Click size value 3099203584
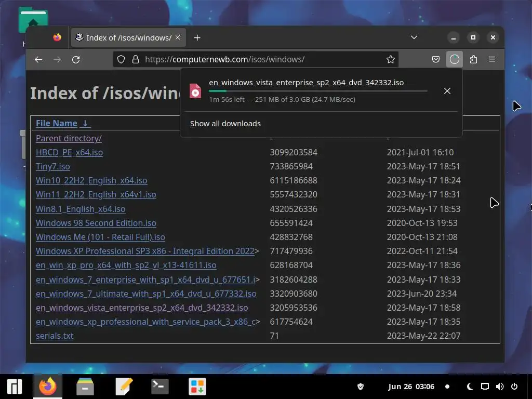The width and height of the screenshot is (532, 399). coord(294,152)
